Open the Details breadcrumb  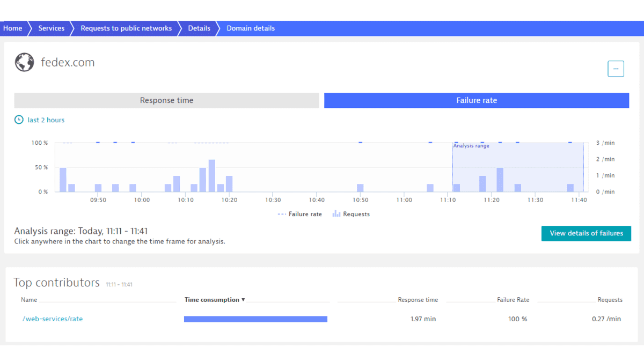click(199, 28)
